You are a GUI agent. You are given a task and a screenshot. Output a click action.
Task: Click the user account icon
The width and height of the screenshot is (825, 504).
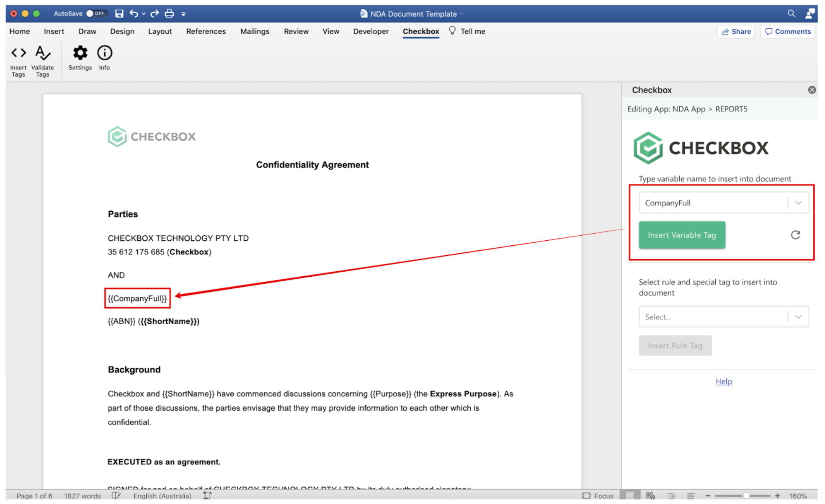coord(810,13)
